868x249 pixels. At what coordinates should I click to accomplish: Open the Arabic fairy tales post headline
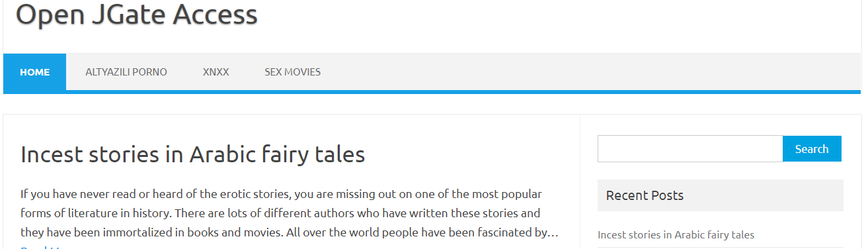click(x=193, y=154)
